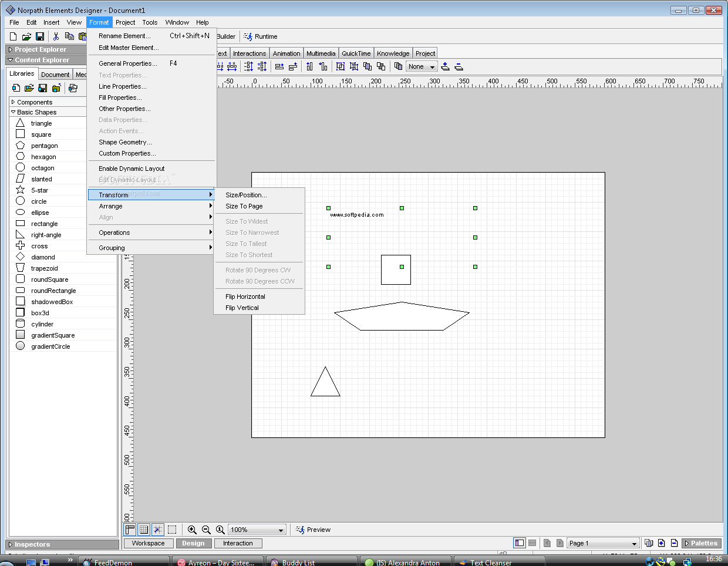Switch to the Document tab in Content Explorer

click(x=55, y=75)
